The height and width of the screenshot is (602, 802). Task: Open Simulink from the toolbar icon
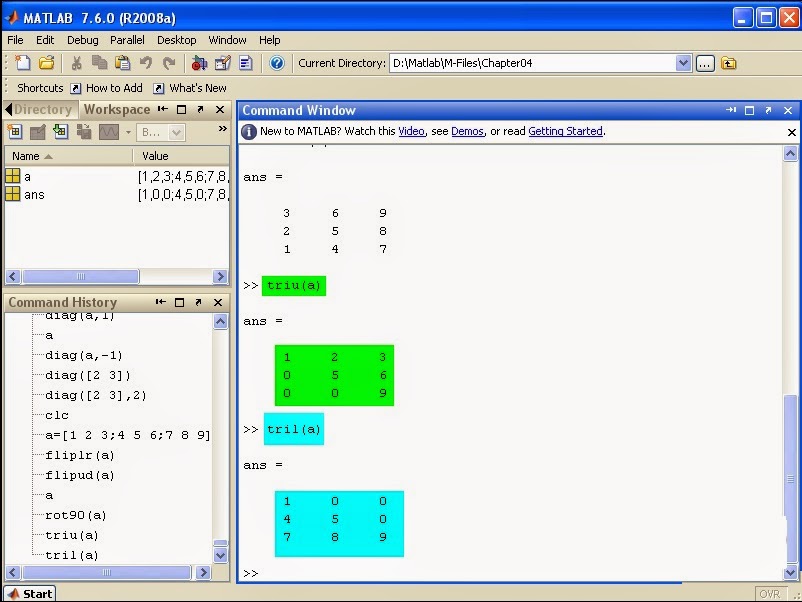tap(199, 63)
